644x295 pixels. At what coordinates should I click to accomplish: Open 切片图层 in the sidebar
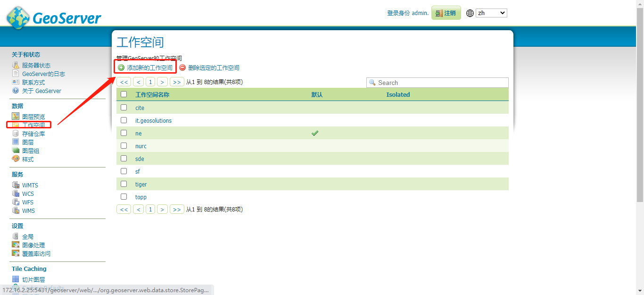(x=33, y=280)
